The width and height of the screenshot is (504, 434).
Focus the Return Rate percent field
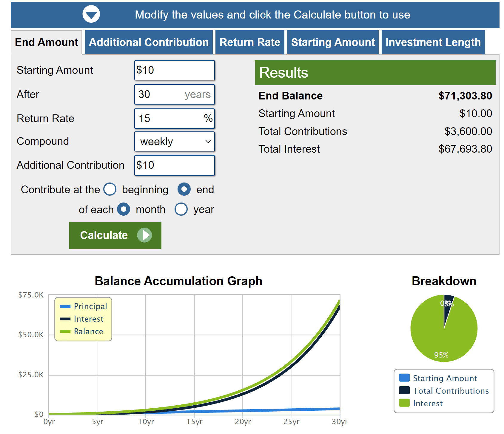tap(170, 119)
